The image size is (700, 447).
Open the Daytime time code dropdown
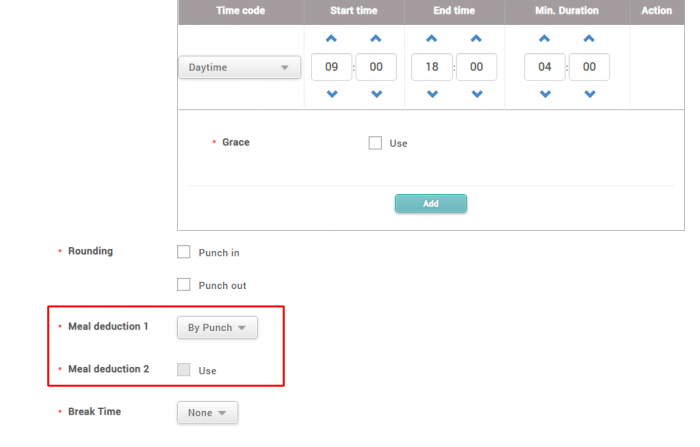click(x=239, y=67)
